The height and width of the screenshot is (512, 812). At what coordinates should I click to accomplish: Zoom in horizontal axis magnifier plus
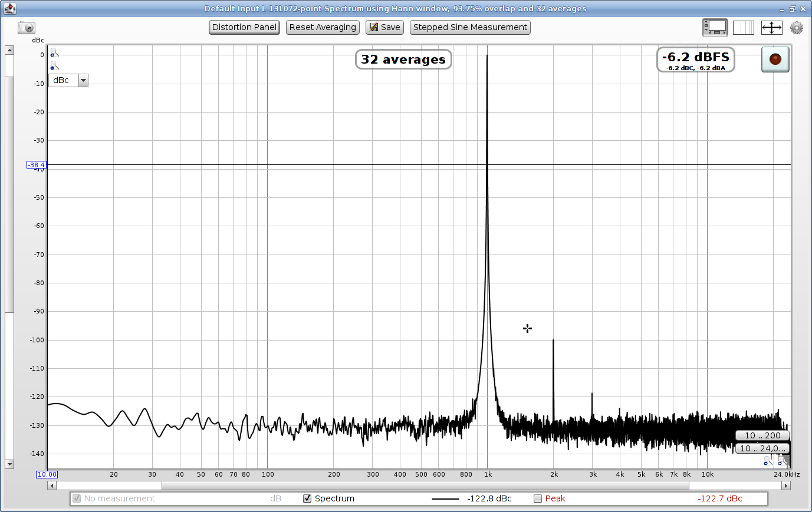click(x=782, y=461)
